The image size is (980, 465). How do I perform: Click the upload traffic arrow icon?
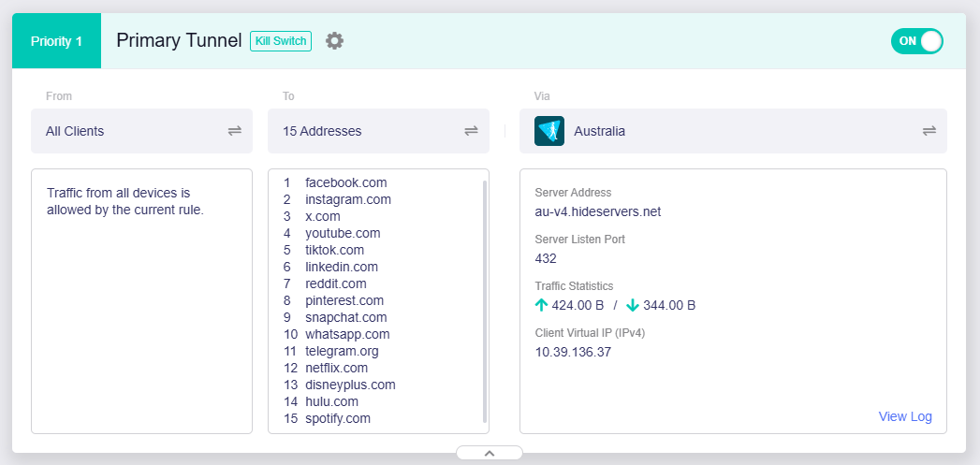point(541,305)
